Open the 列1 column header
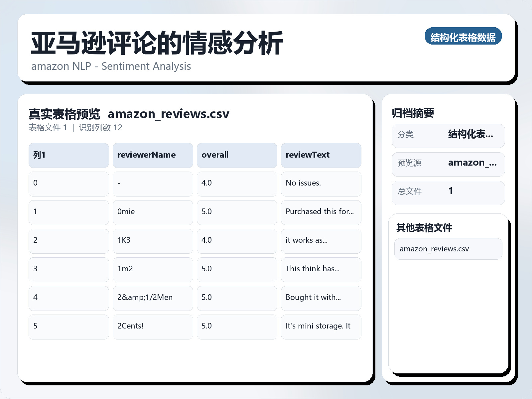 pos(68,155)
